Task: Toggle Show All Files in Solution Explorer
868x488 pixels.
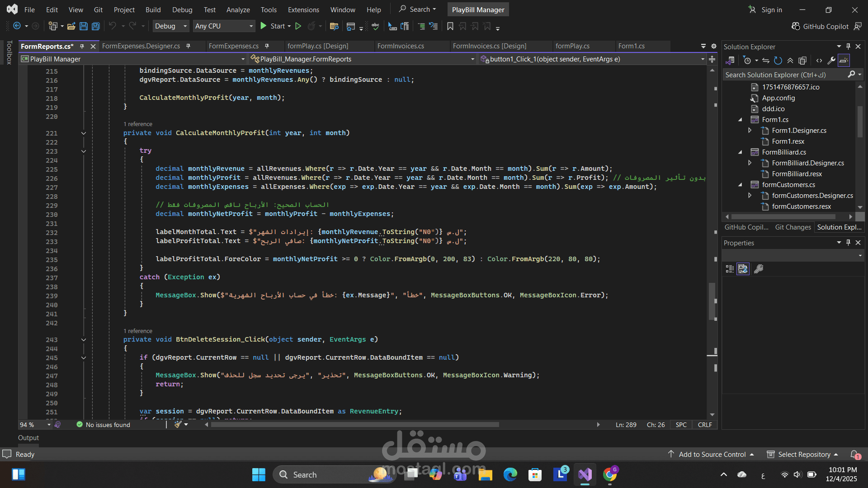Action: (x=802, y=61)
